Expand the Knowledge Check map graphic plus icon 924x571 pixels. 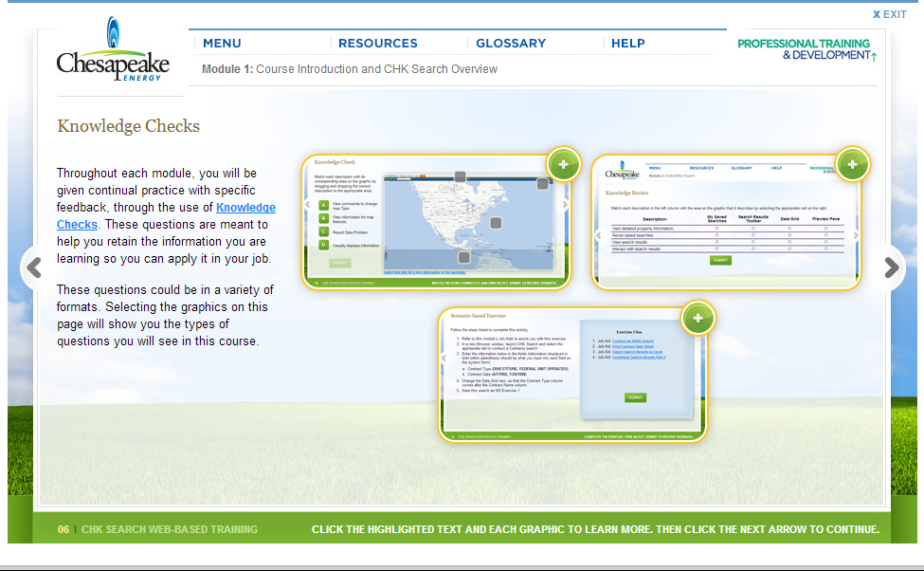click(563, 165)
